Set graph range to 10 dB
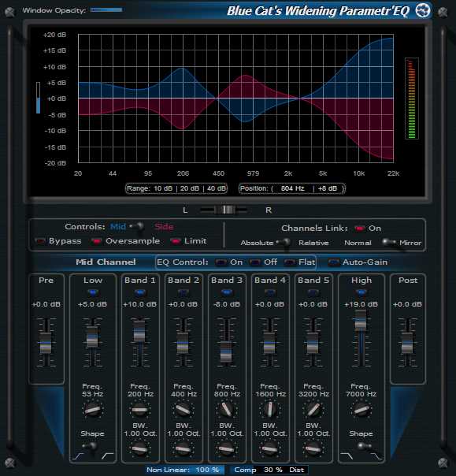The width and height of the screenshot is (456, 476). (163, 188)
